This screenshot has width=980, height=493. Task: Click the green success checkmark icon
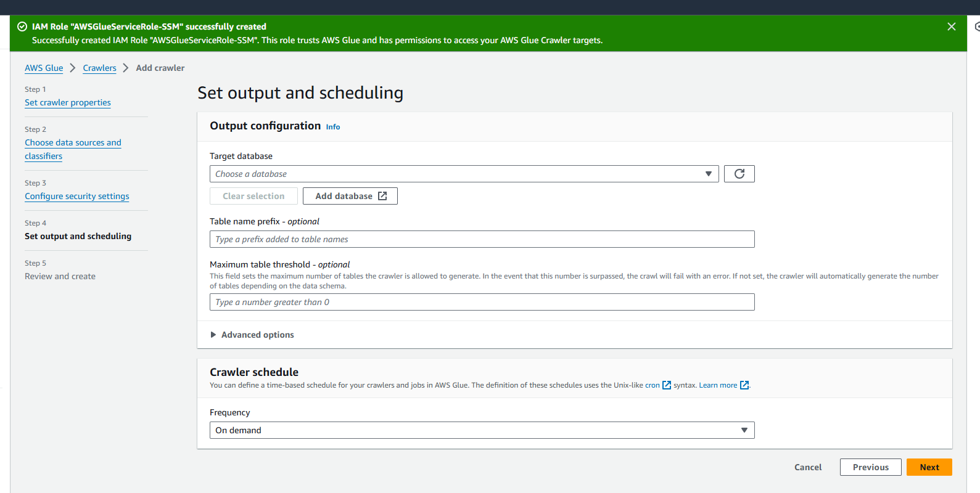[22, 26]
